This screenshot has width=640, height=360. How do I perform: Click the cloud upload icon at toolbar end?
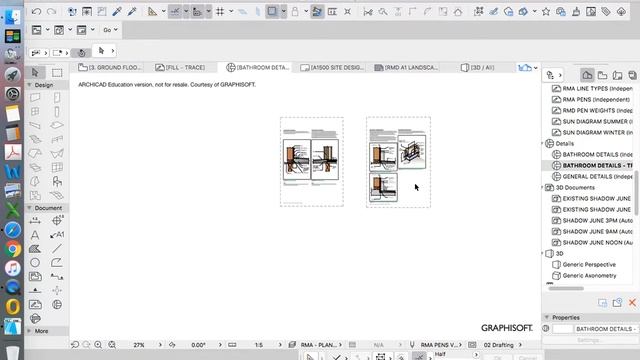coord(621,11)
